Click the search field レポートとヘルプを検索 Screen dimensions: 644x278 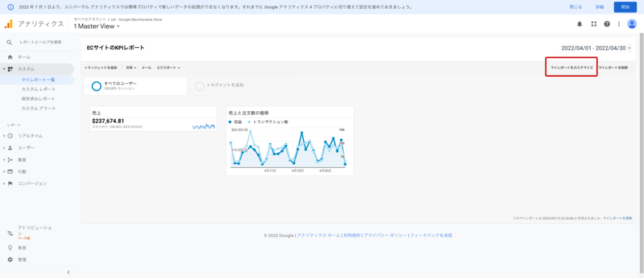41,42
